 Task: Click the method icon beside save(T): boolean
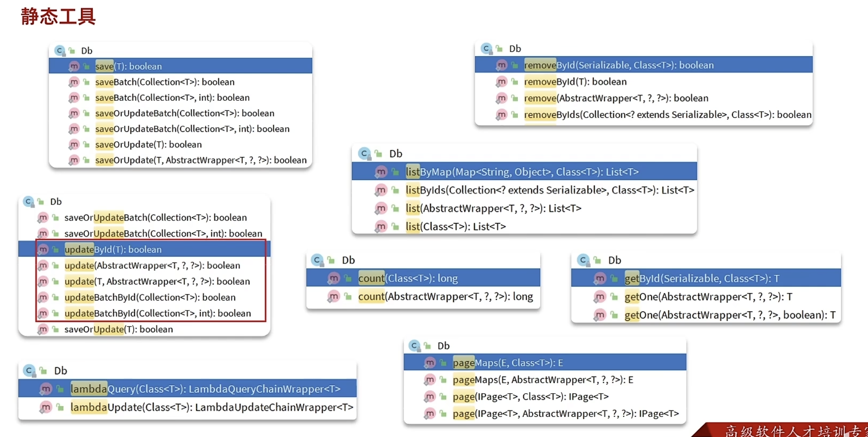(74, 66)
